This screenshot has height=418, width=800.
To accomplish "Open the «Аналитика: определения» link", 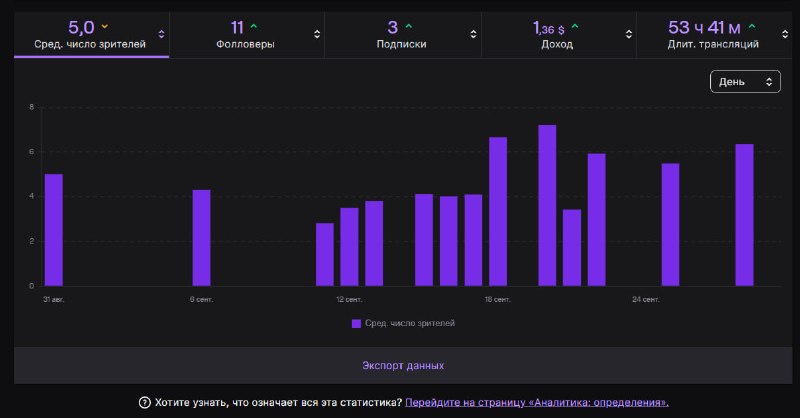I will click(537, 403).
